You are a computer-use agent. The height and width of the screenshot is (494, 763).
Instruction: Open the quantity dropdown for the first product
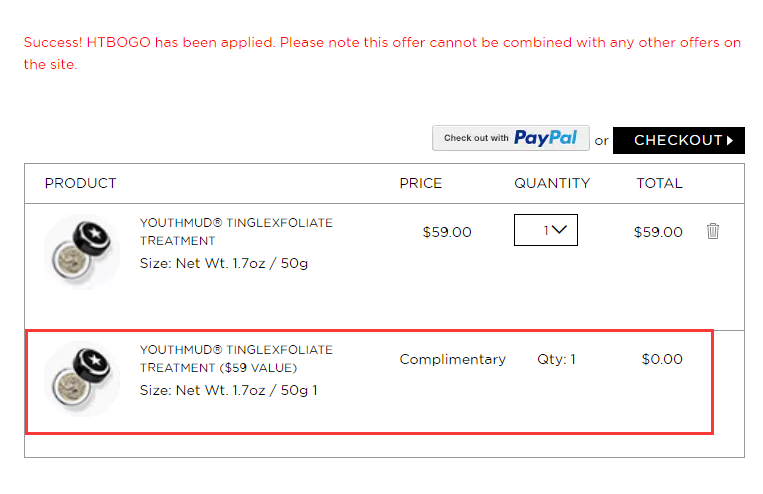545,230
